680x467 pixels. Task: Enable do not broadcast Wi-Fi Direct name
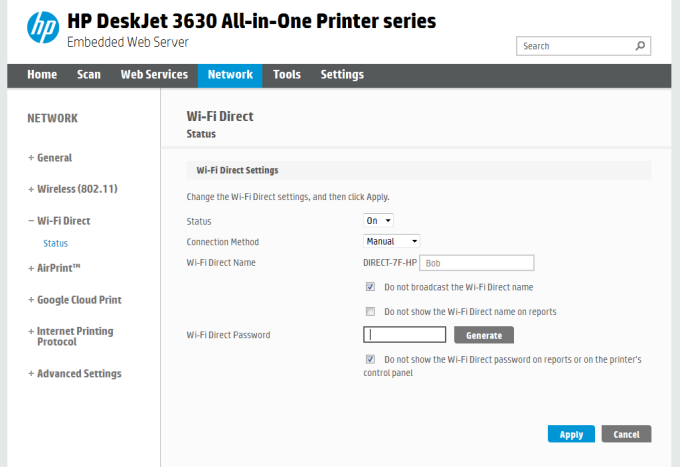pyautogui.click(x=371, y=287)
